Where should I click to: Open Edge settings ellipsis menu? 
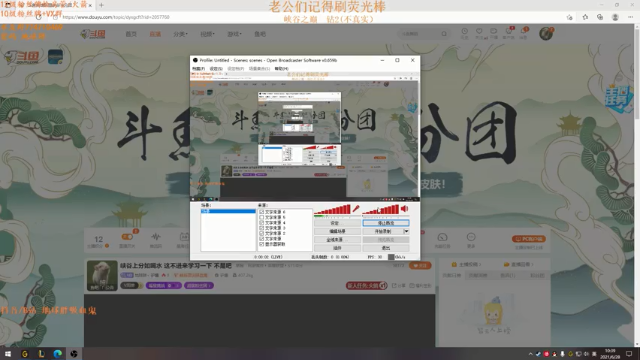[x=631, y=17]
